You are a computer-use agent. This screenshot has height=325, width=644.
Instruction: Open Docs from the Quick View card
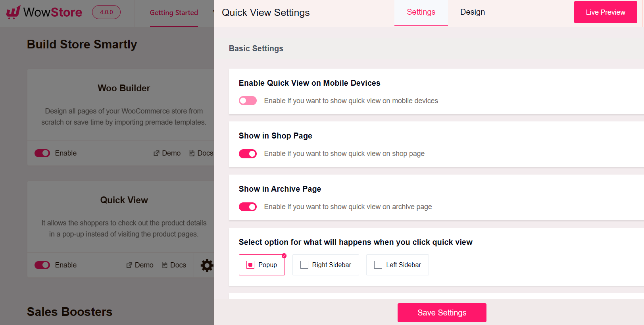174,265
